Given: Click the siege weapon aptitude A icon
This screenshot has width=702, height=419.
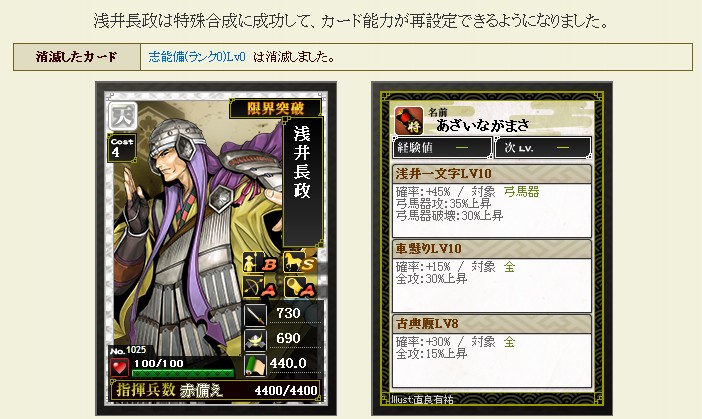Looking at the screenshot, I should pos(300,287).
